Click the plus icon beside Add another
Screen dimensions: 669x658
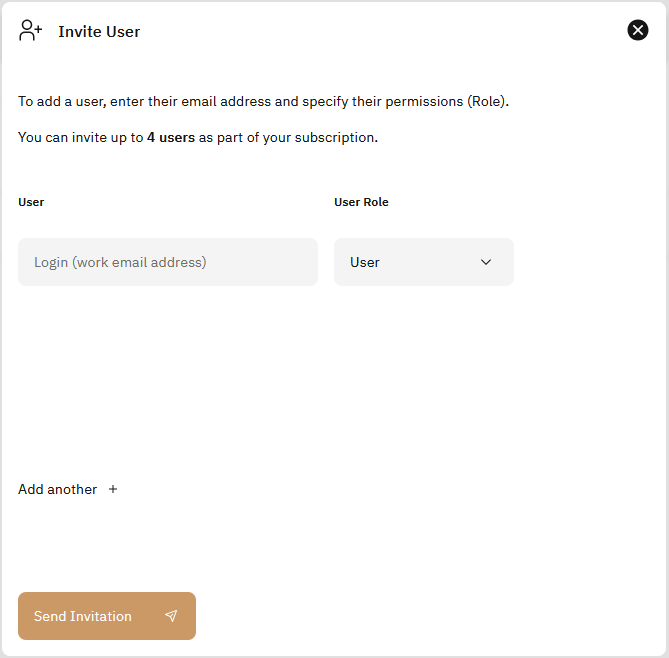(x=113, y=489)
